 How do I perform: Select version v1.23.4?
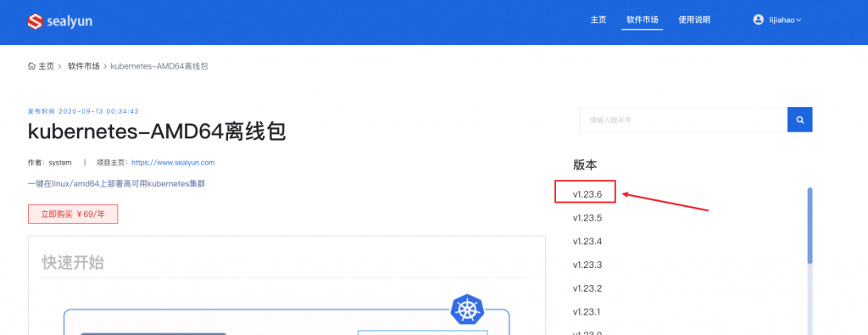(587, 242)
